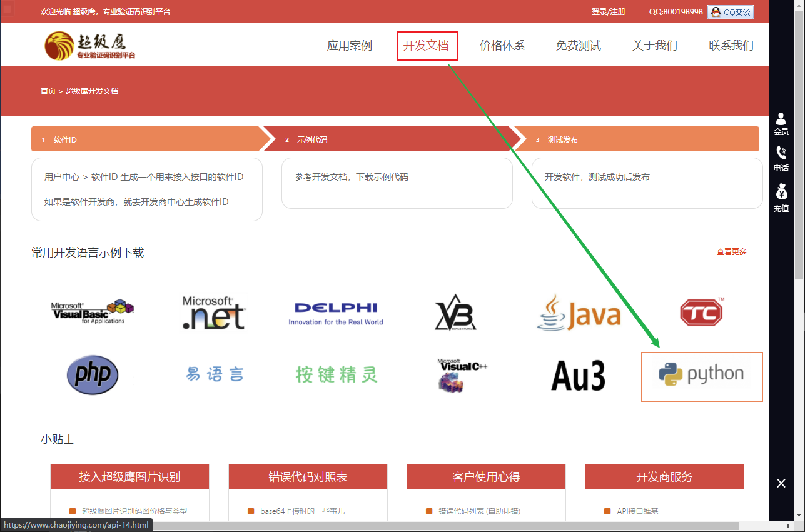The width and height of the screenshot is (805, 532).
Task: Go back to 首页 via breadcrumb
Action: [48, 91]
